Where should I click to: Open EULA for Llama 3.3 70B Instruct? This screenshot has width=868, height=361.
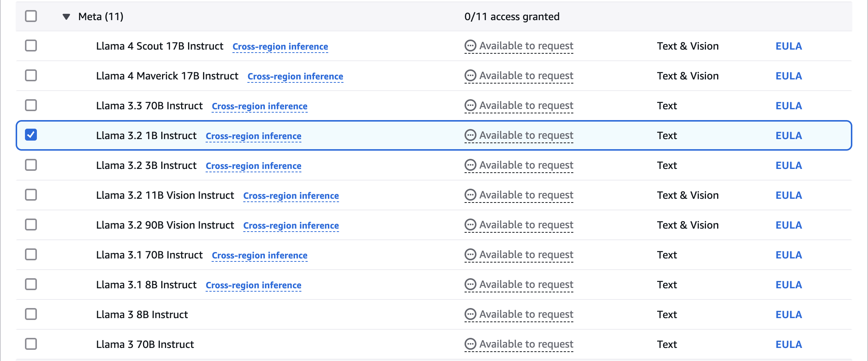pos(789,106)
